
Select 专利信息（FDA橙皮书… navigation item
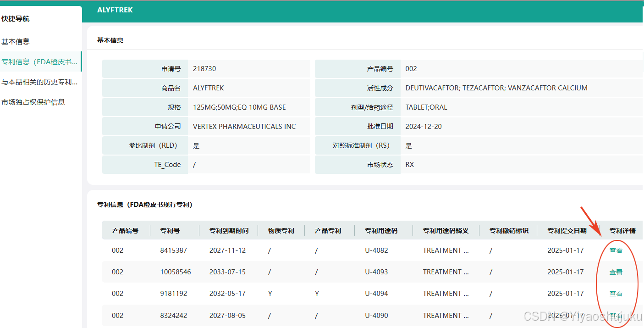coord(39,61)
